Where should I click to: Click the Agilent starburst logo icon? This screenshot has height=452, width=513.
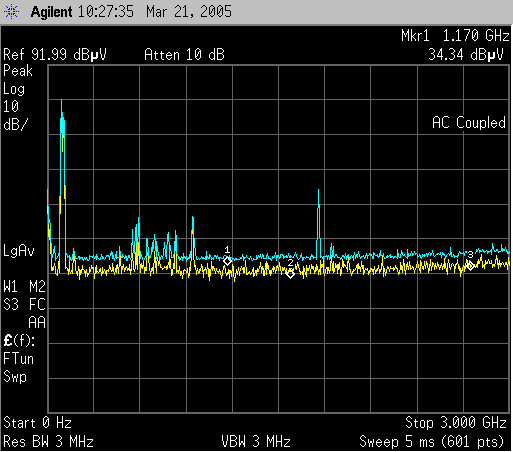pos(11,12)
